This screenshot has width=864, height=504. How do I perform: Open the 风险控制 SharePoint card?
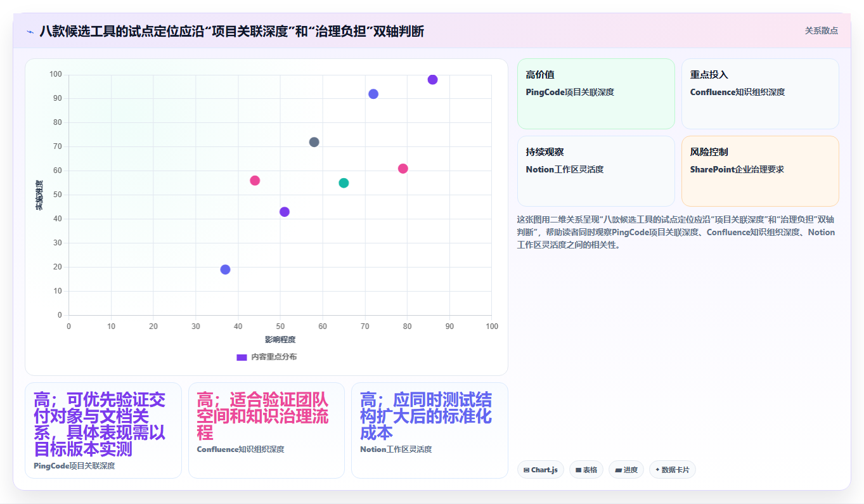(760, 171)
